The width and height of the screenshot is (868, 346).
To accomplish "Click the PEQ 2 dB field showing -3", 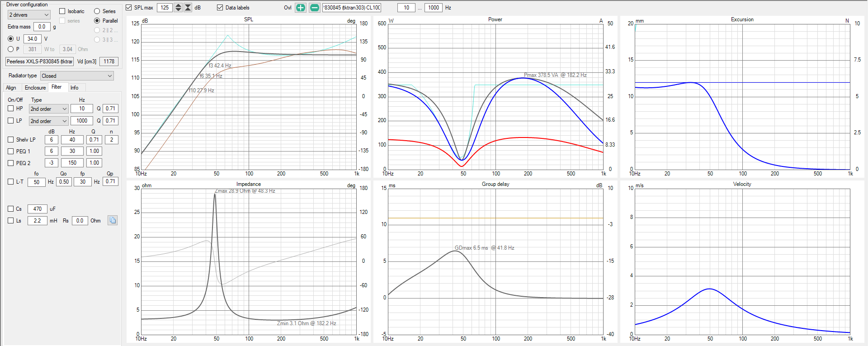I will pyautogui.click(x=52, y=163).
